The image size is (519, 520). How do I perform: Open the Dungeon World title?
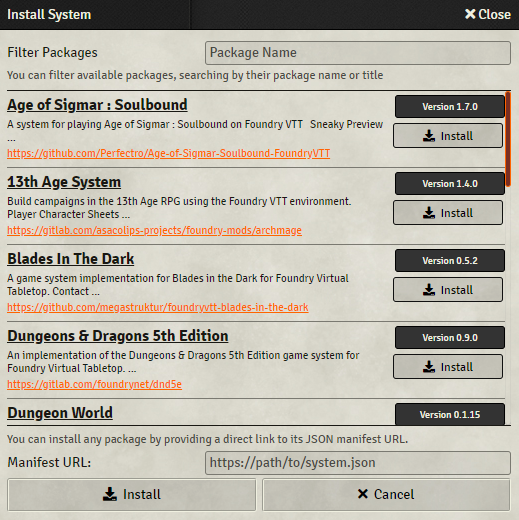[x=60, y=413]
